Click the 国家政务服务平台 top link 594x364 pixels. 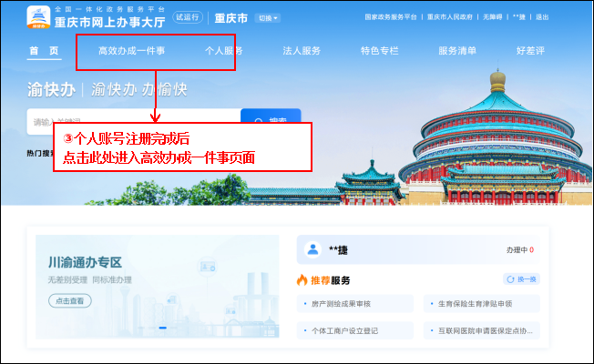point(391,17)
